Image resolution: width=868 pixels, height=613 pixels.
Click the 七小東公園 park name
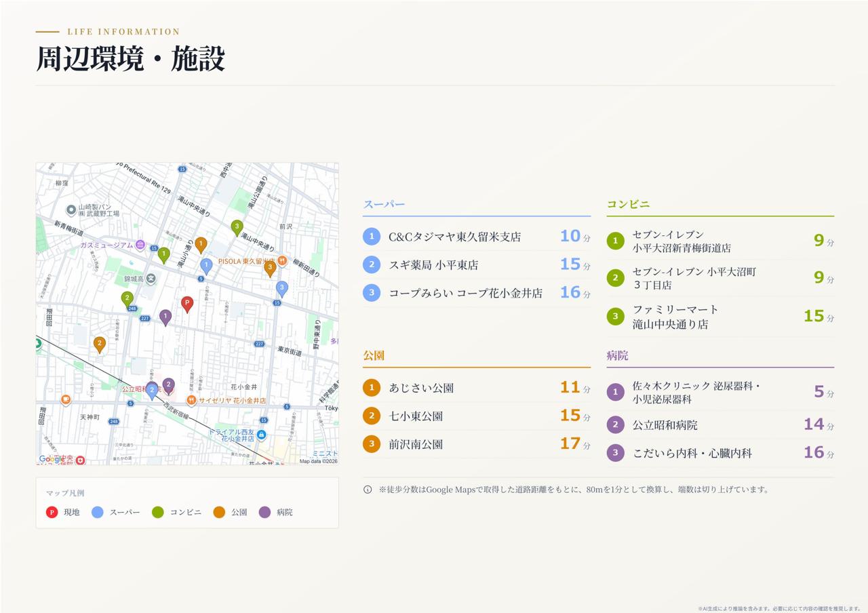(416, 416)
